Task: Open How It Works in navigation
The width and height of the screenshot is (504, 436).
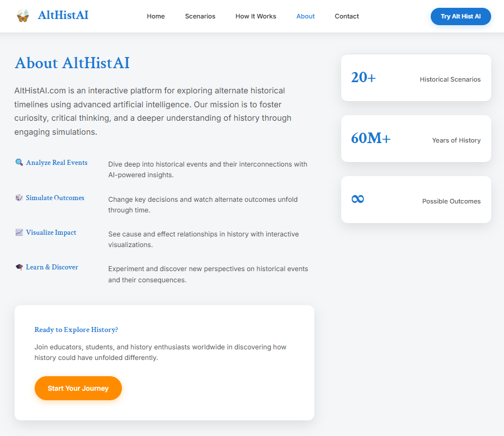Action: (256, 16)
